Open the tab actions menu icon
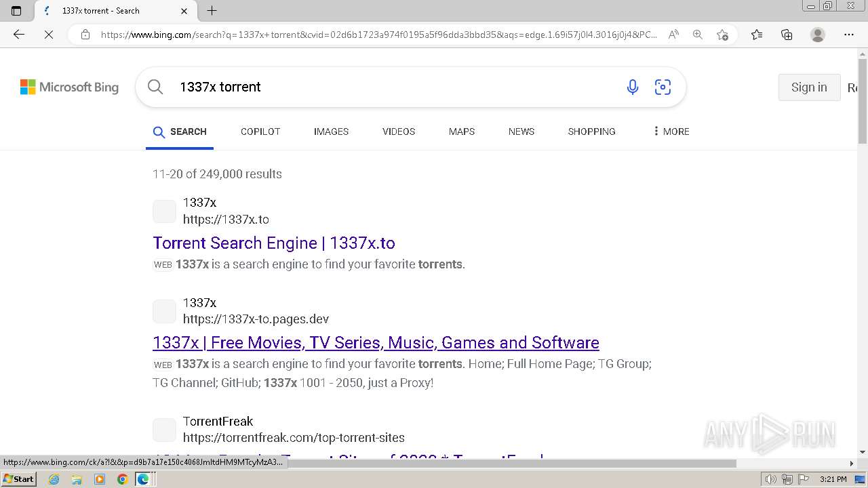The height and width of the screenshot is (488, 868). pyautogui.click(x=16, y=10)
